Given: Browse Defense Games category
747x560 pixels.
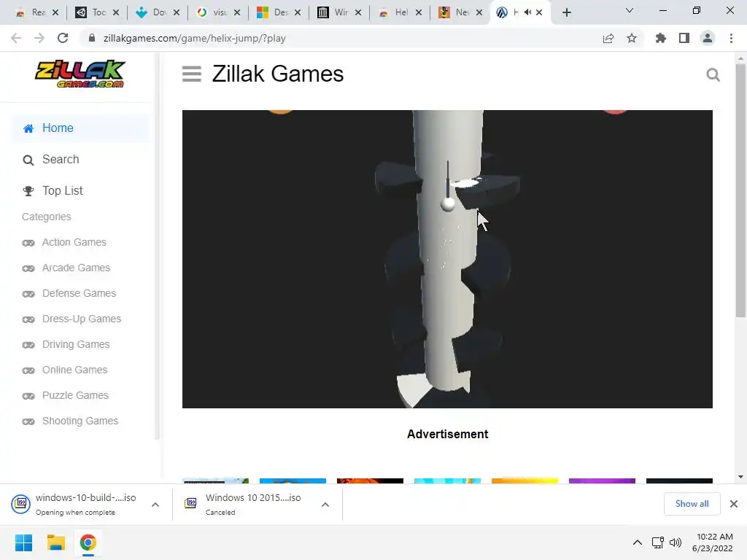Looking at the screenshot, I should coord(79,293).
